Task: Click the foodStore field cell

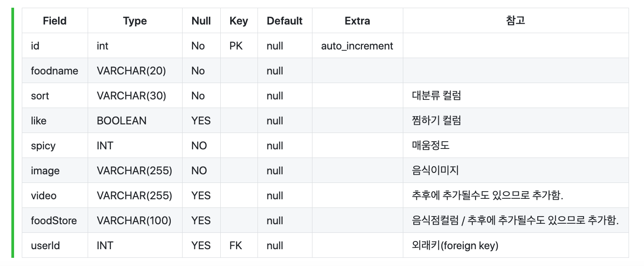Action: coord(55,221)
